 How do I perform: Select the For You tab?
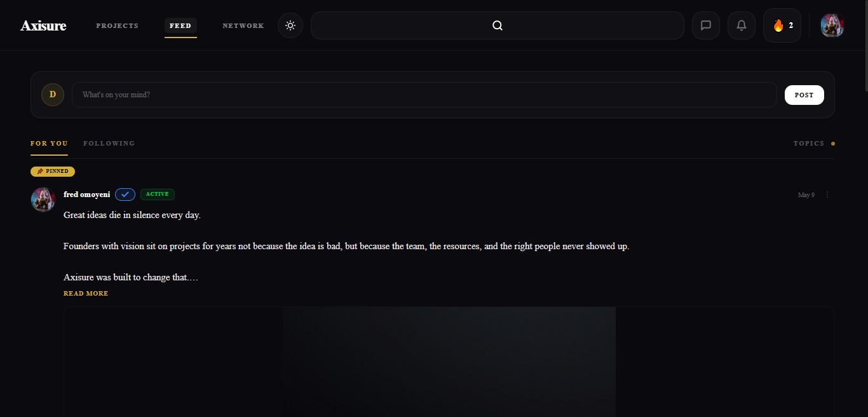(x=49, y=144)
